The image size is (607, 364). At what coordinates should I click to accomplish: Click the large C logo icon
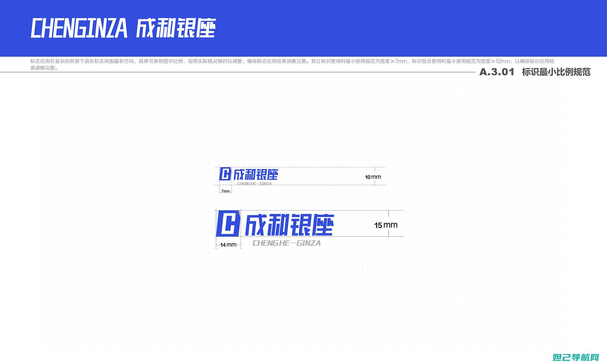228,223
